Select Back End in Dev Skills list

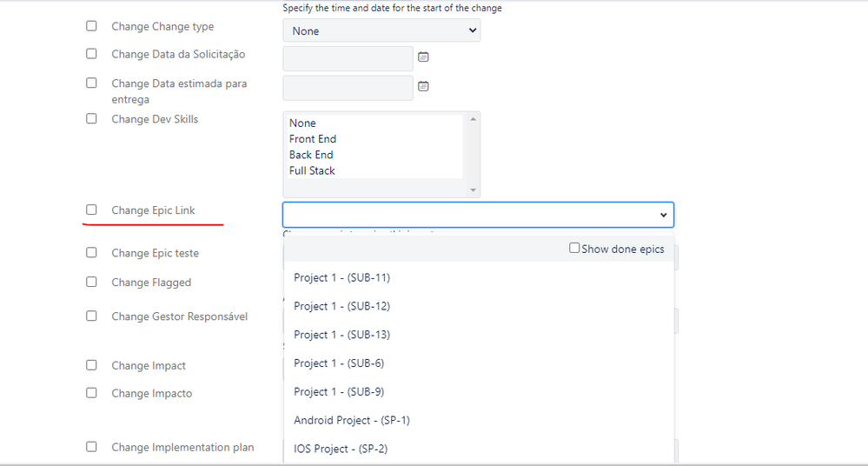[x=374, y=155]
